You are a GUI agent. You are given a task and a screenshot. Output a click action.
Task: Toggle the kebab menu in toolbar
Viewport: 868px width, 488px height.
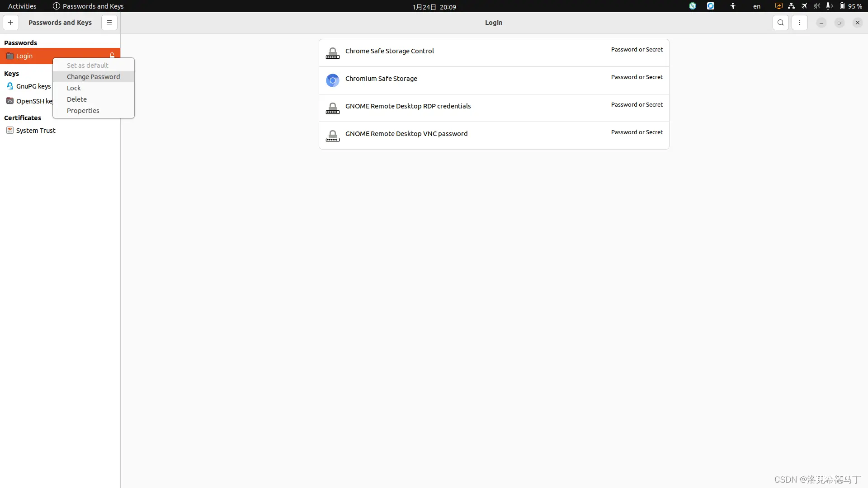tap(799, 22)
